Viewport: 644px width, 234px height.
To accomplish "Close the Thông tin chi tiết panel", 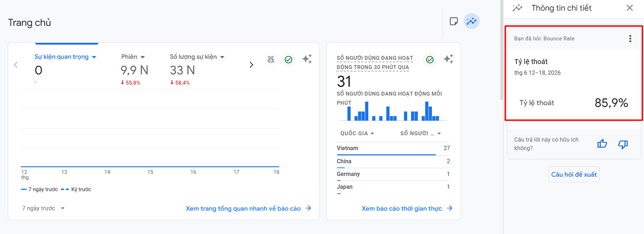I will [630, 8].
